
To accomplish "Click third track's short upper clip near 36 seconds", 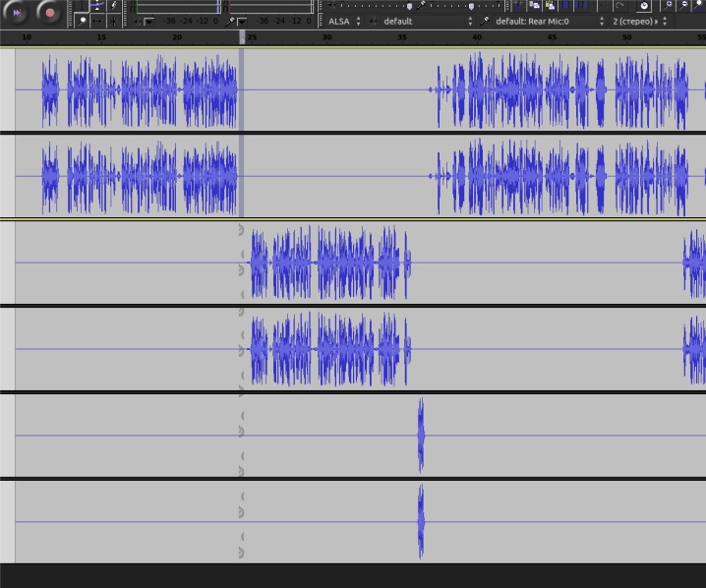I will [x=421, y=435].
